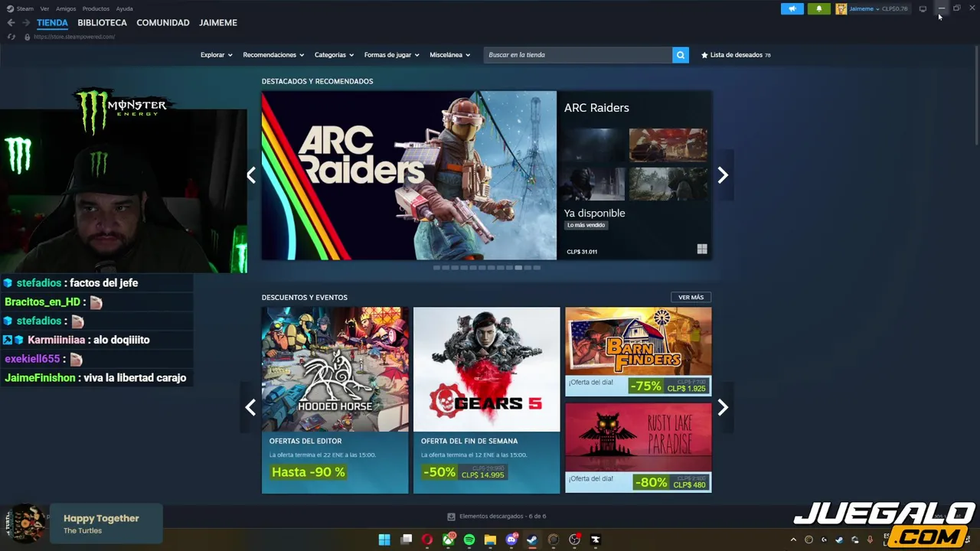The height and width of the screenshot is (551, 980).
Task: Open the Productos menu
Action: tap(96, 9)
